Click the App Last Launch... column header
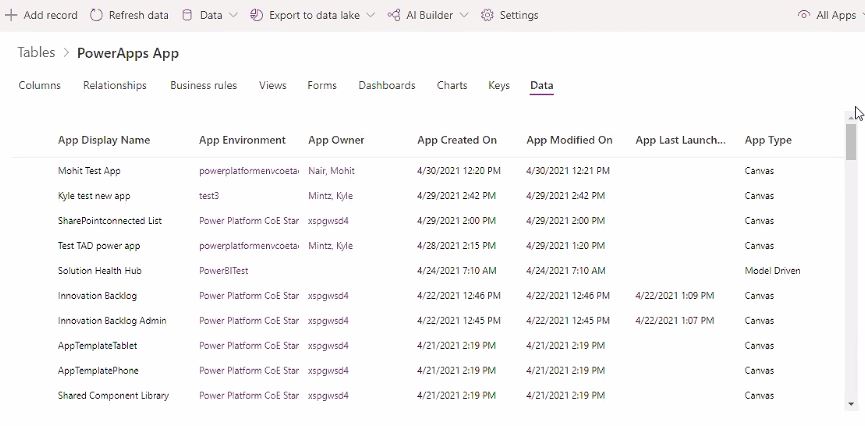The image size is (865, 426). tap(680, 140)
